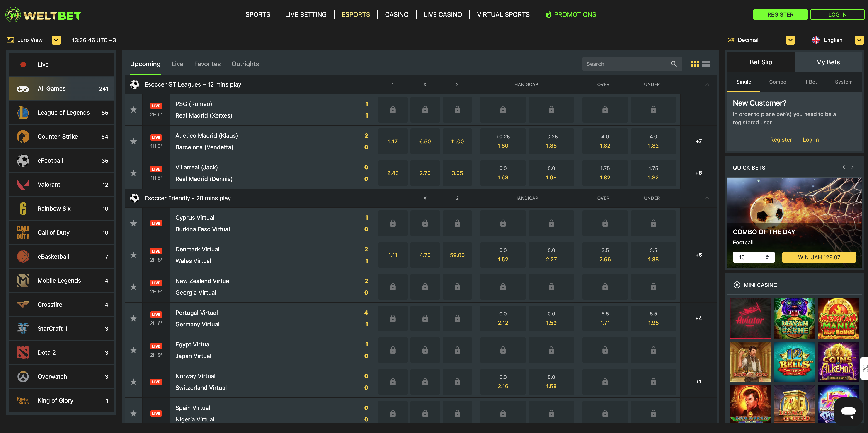Open League of Legends games
The image size is (868, 433).
[x=61, y=113]
